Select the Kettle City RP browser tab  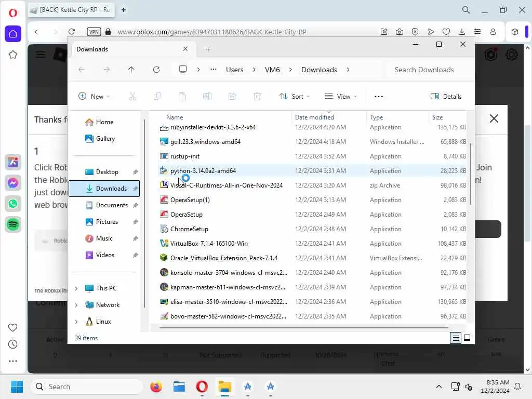click(x=72, y=10)
